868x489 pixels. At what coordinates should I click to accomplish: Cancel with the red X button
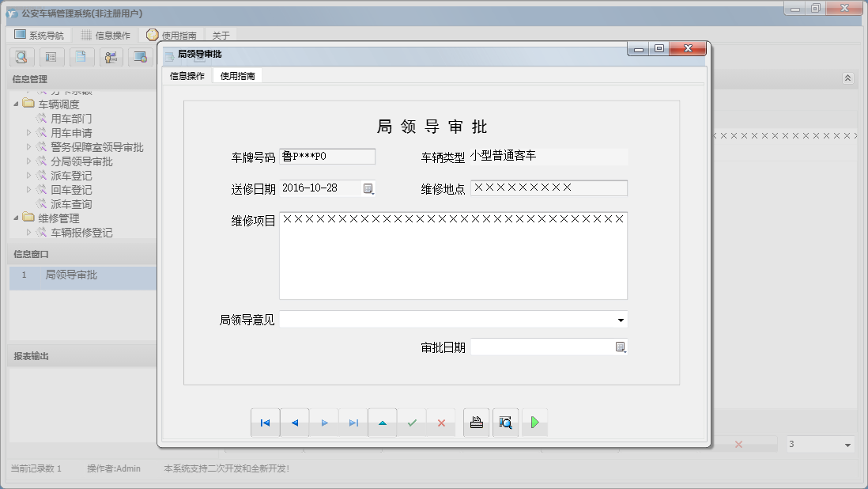tap(441, 423)
